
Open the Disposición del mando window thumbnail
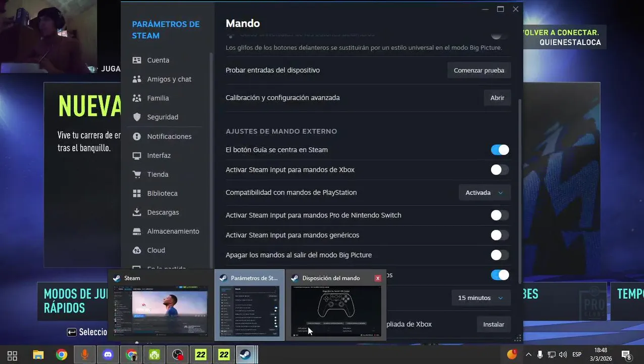click(336, 305)
